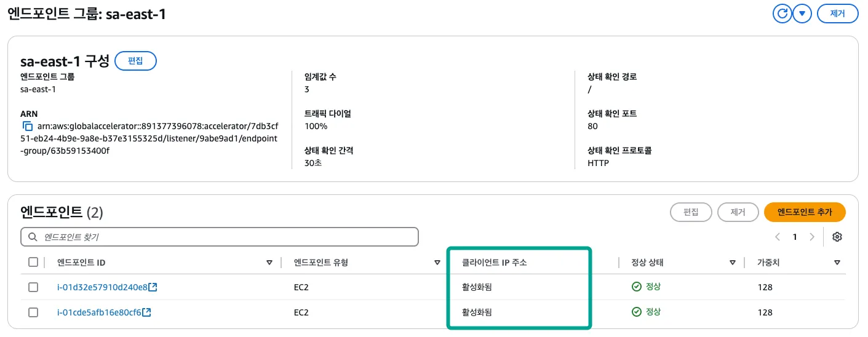Viewport: 868px width, 337px height.
Task: Select all endpoints with header checkbox
Action: pos(33,263)
